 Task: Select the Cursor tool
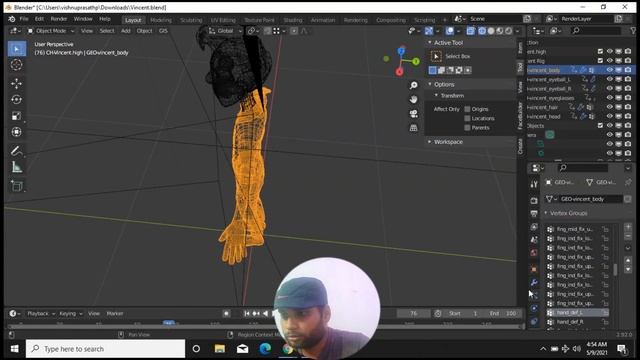pyautogui.click(x=17, y=65)
